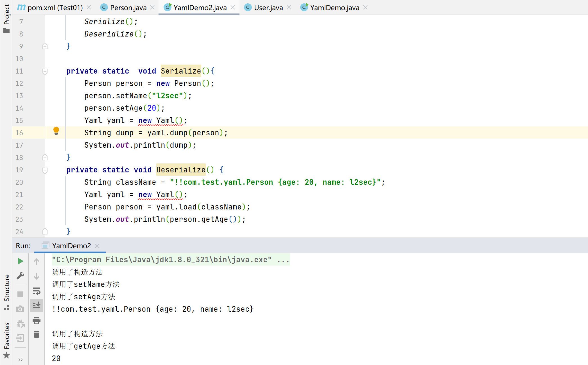Screen dimensions: 588x365
Task: Click fold end marker at line 18
Action: [45, 157]
